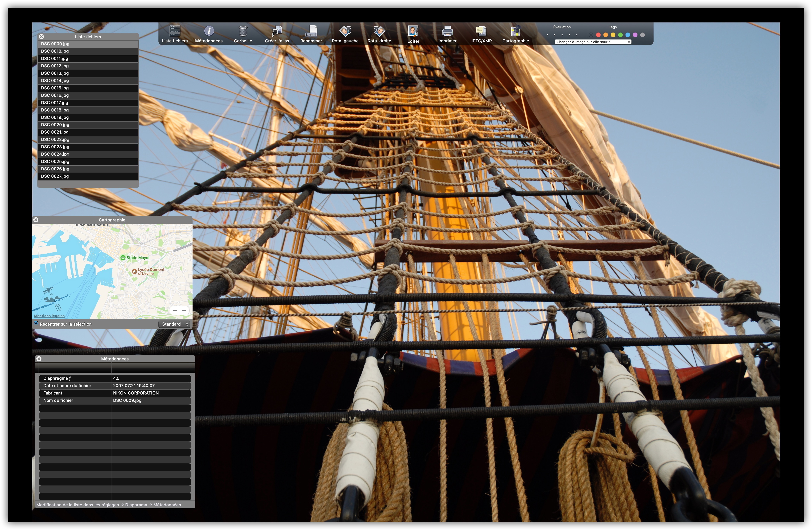Image resolution: width=812 pixels, height=530 pixels.
Task: Open the Standard map type dropdown
Action: tap(174, 324)
